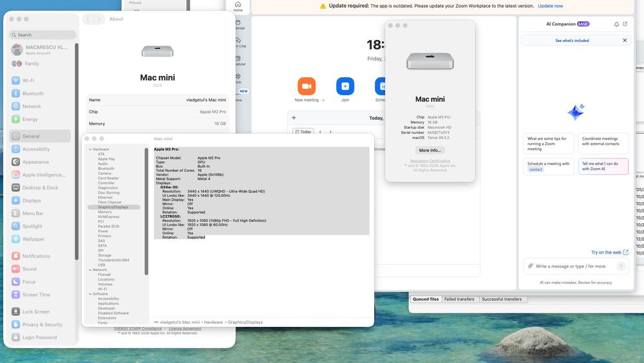
Task: Collapse Hardware section in System Information
Action: [x=90, y=149]
